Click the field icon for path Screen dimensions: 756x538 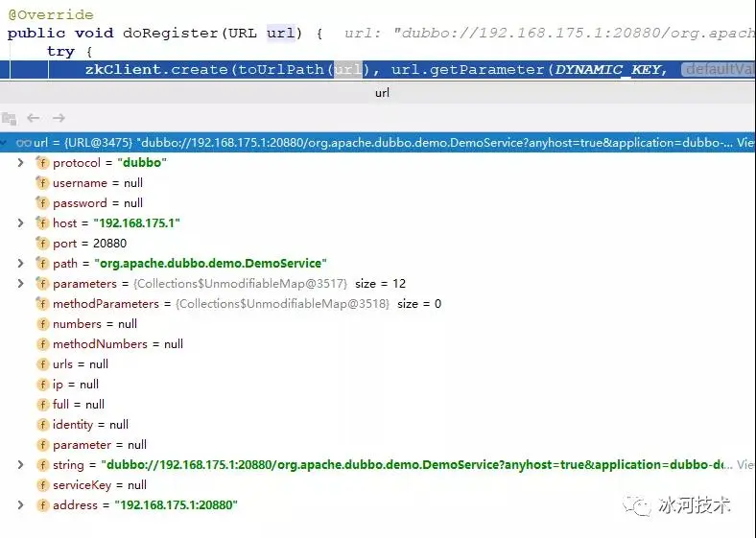(42, 264)
